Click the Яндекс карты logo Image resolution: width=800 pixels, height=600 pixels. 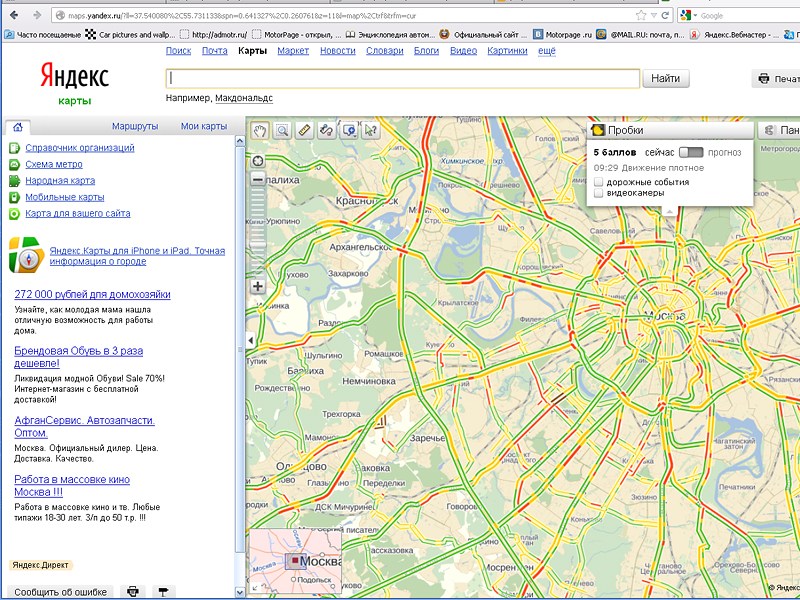[74, 83]
